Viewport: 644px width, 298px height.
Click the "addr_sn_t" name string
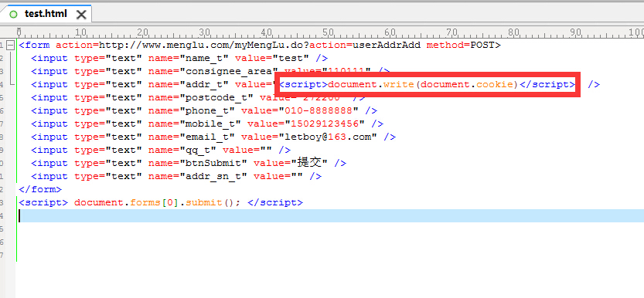(213, 176)
